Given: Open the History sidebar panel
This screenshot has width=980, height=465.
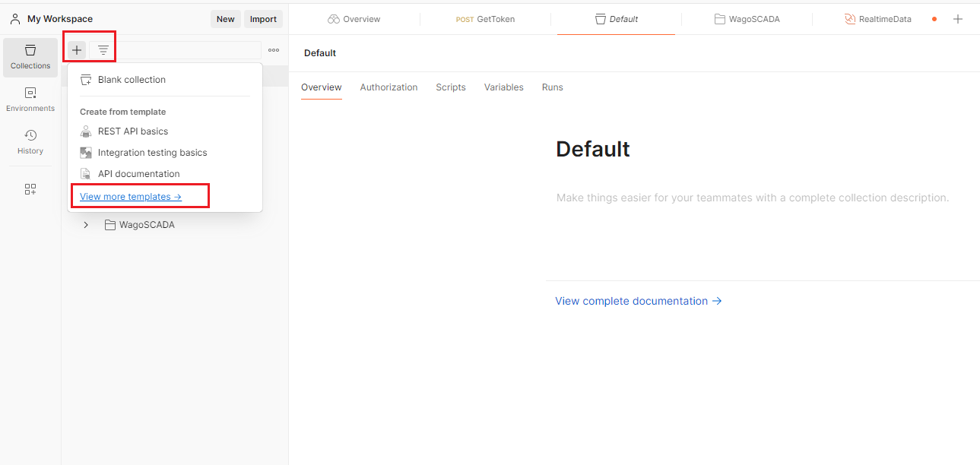Looking at the screenshot, I should point(30,142).
